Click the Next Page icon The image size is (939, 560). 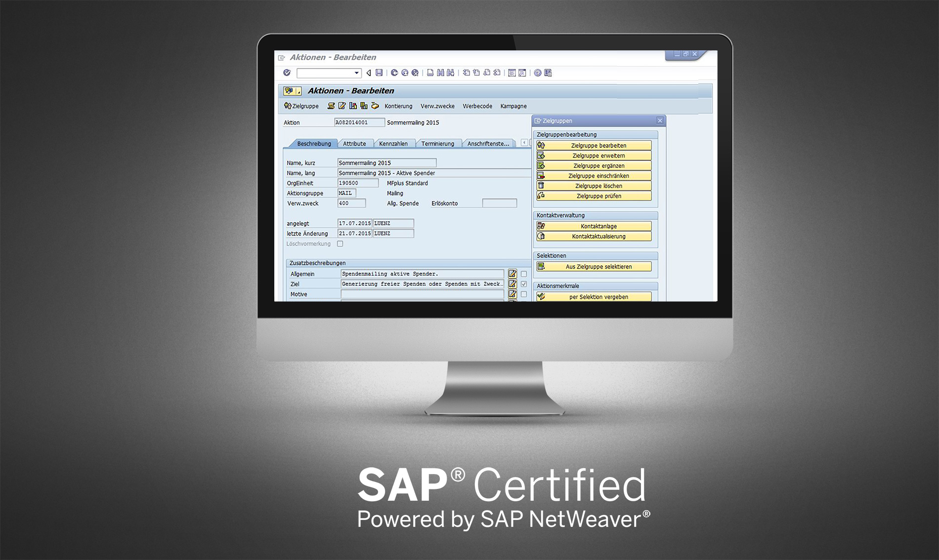point(487,73)
